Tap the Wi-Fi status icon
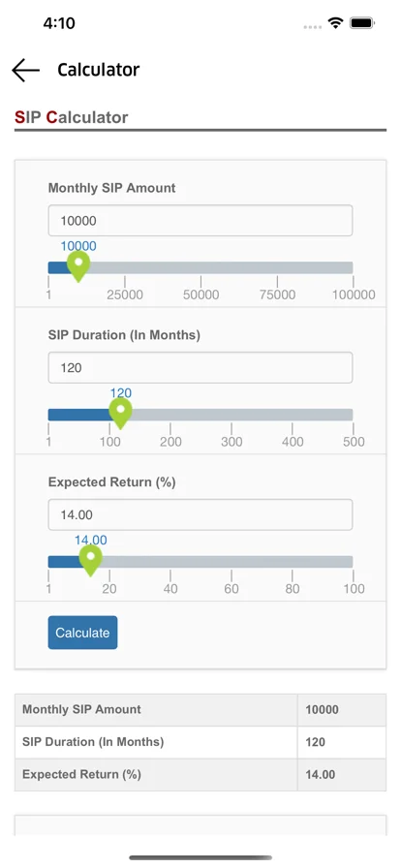401x868 pixels. [x=335, y=22]
